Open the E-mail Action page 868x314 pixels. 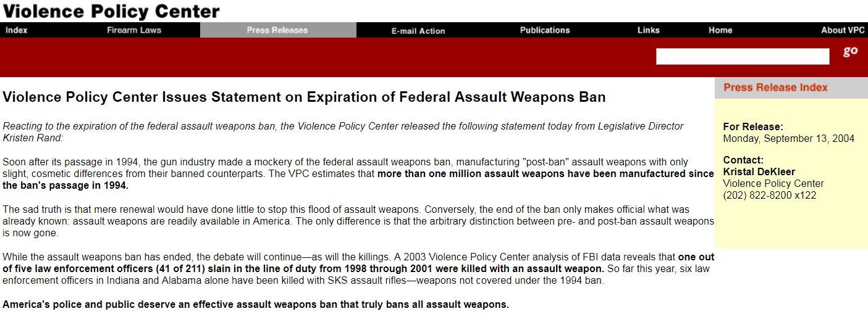418,31
